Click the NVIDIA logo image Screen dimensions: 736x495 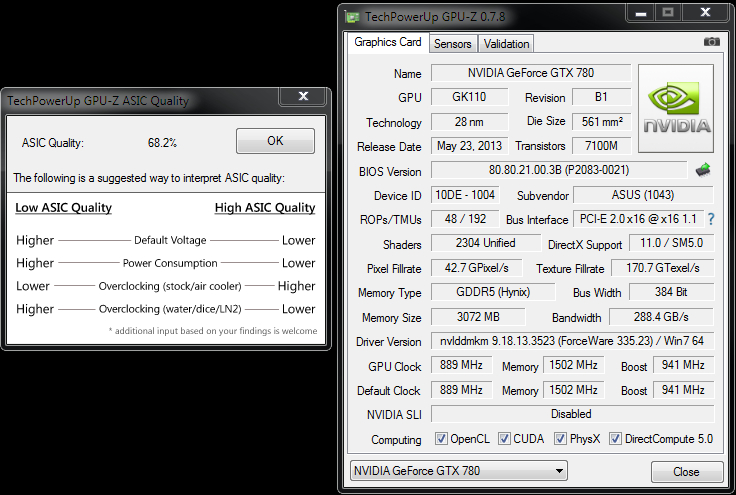click(676, 108)
